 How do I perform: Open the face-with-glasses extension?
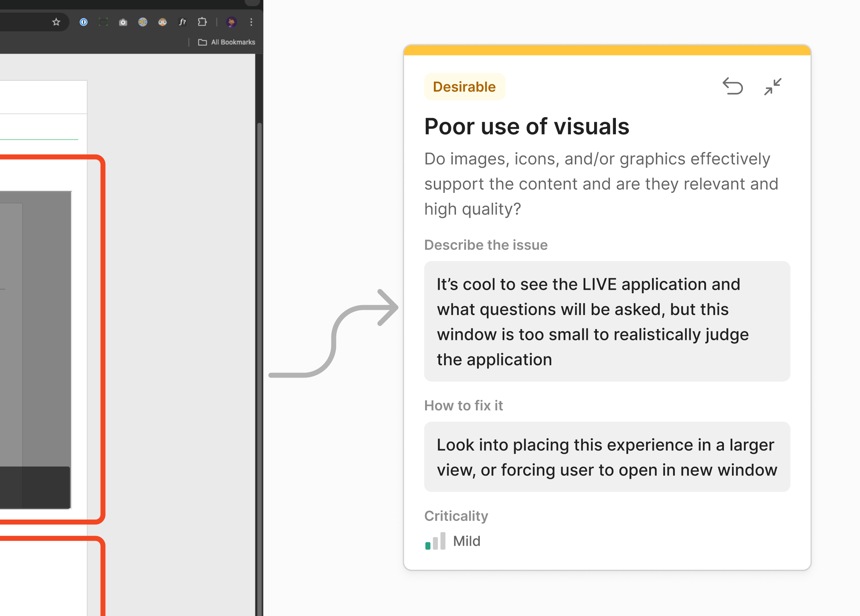click(x=162, y=22)
